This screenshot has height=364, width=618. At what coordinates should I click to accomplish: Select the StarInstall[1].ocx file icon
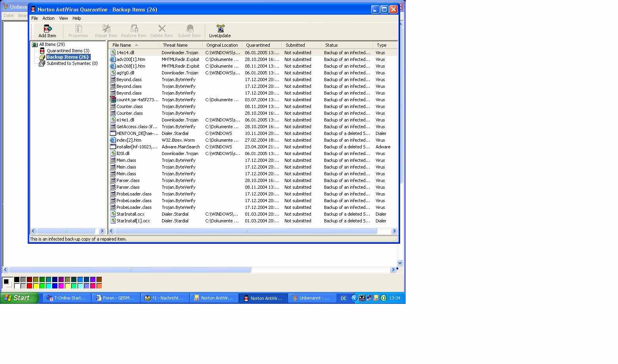click(x=113, y=220)
